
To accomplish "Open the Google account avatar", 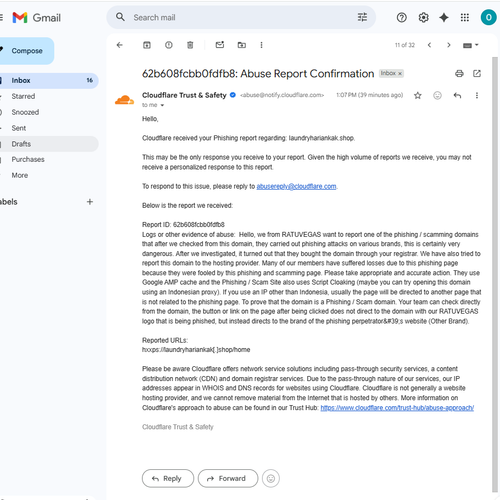I will tap(488, 17).
